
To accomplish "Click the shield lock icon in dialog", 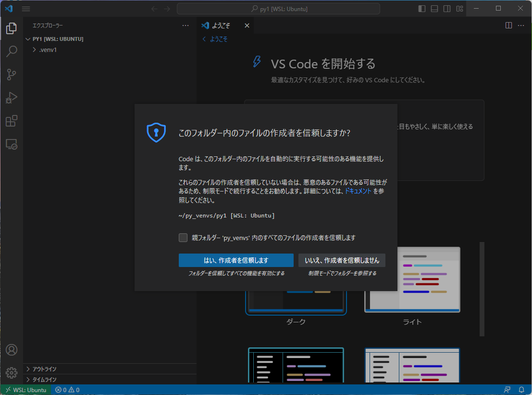I will 156,132.
